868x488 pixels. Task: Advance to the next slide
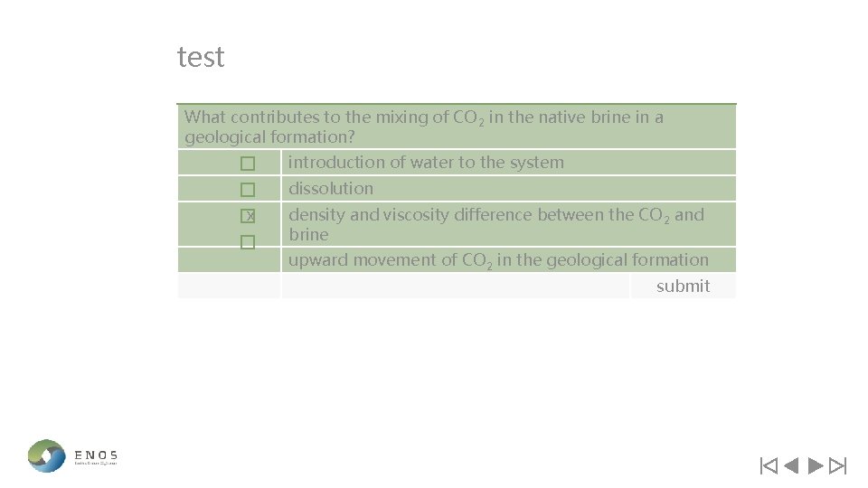coord(815,466)
